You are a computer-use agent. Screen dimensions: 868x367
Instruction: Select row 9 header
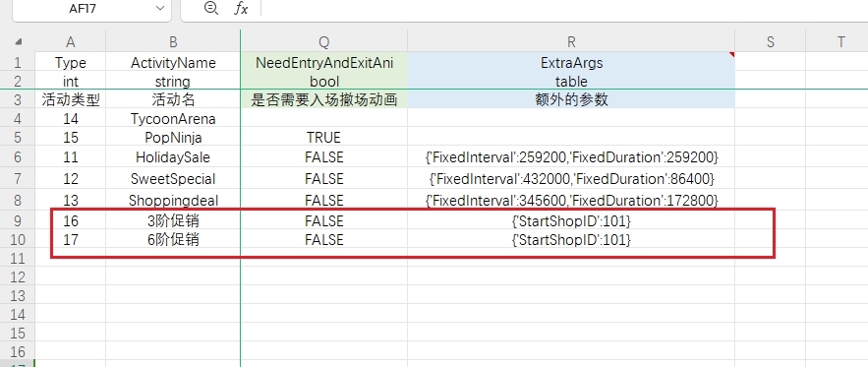(18, 220)
